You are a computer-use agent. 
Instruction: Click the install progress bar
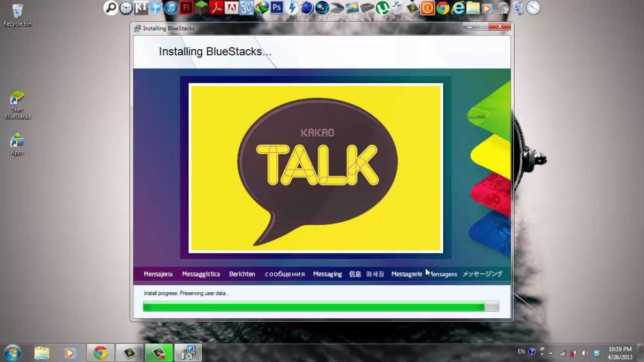321,307
